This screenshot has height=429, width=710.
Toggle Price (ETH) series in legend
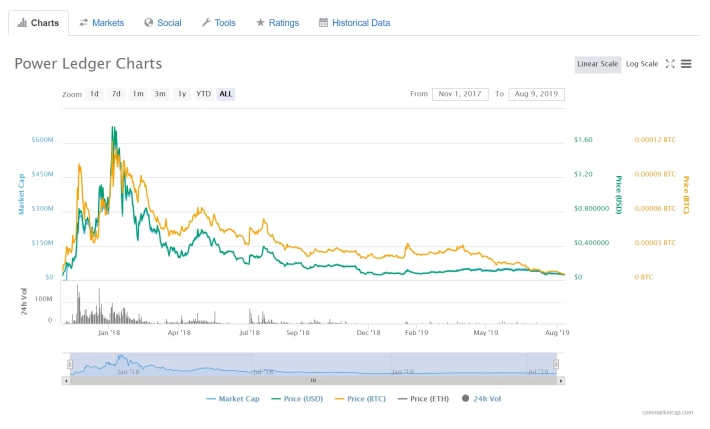pos(423,399)
